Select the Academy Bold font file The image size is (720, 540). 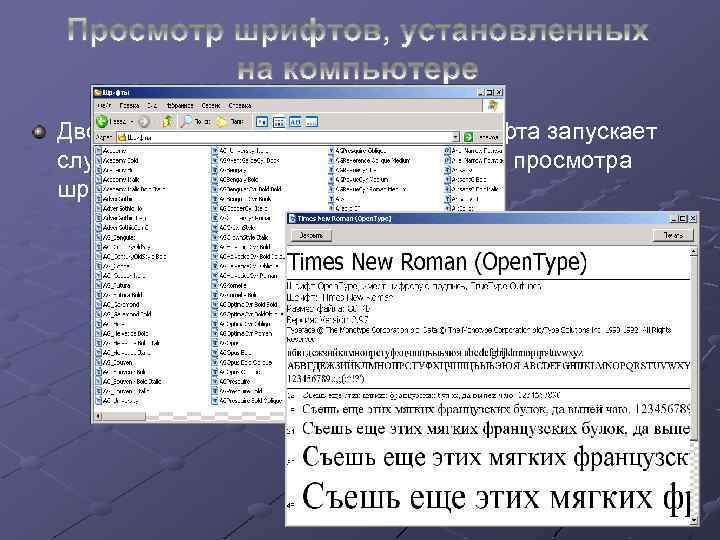116,161
